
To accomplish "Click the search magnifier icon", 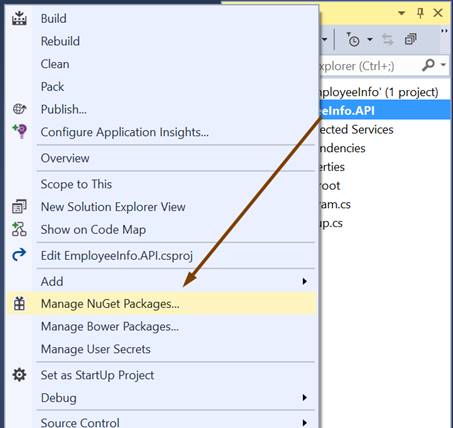I will point(428,65).
